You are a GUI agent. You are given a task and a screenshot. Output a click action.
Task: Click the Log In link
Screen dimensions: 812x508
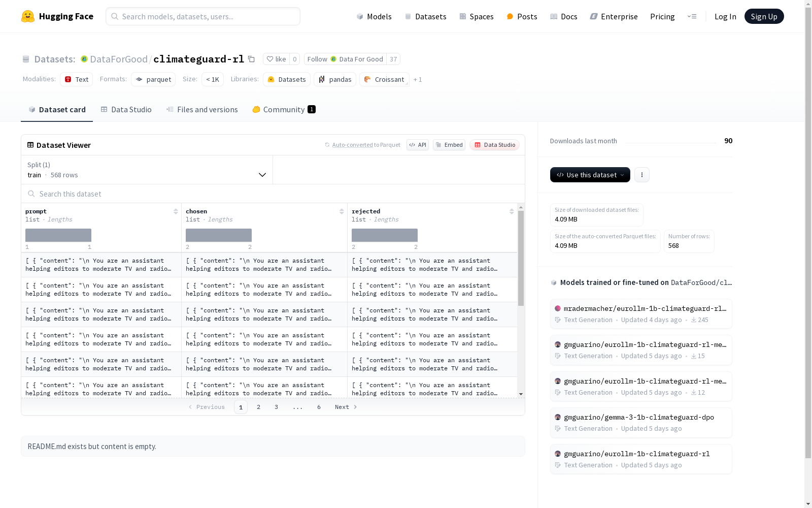725,16
